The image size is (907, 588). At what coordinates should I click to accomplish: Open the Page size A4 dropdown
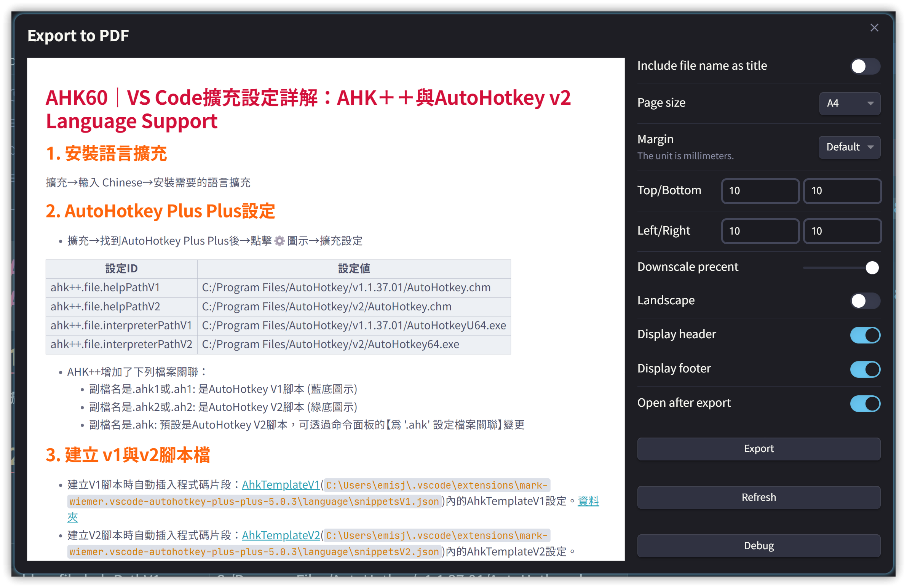click(849, 103)
